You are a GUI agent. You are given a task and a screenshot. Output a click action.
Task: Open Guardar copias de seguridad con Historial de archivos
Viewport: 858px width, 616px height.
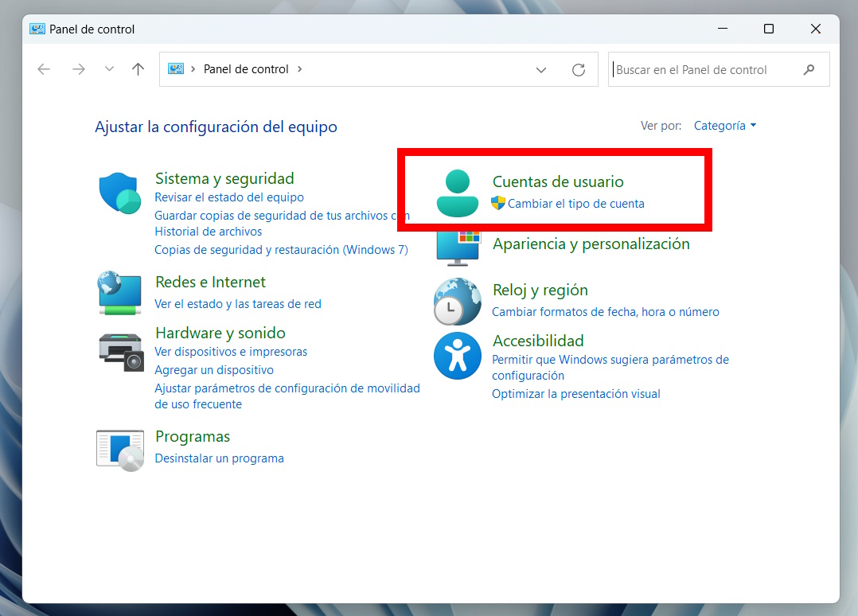pyautogui.click(x=282, y=223)
